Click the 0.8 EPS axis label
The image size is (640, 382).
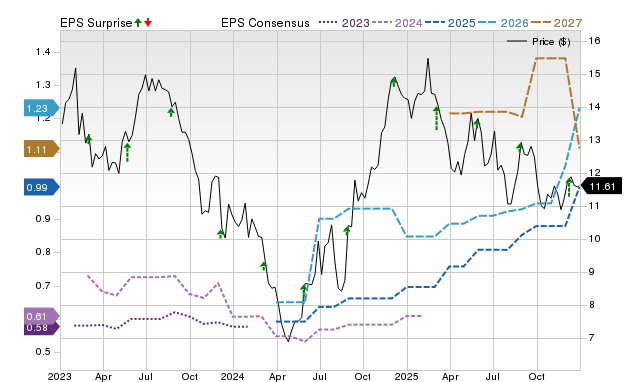43,252
